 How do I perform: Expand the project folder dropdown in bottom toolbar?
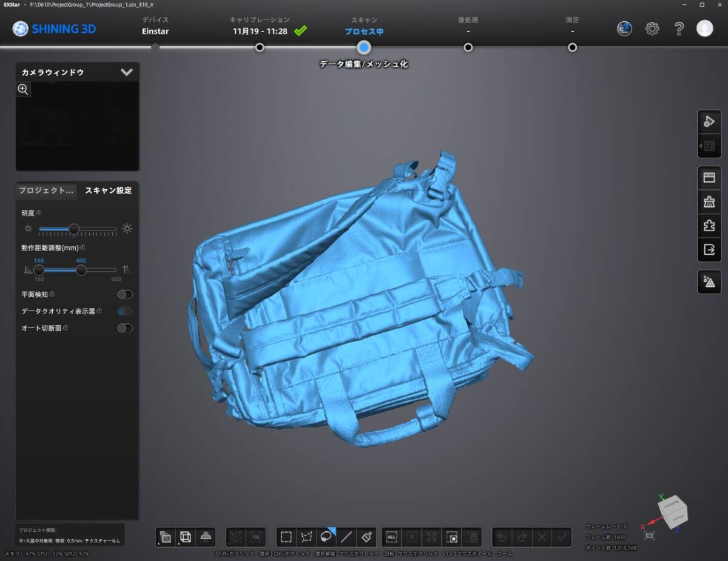pos(165,537)
